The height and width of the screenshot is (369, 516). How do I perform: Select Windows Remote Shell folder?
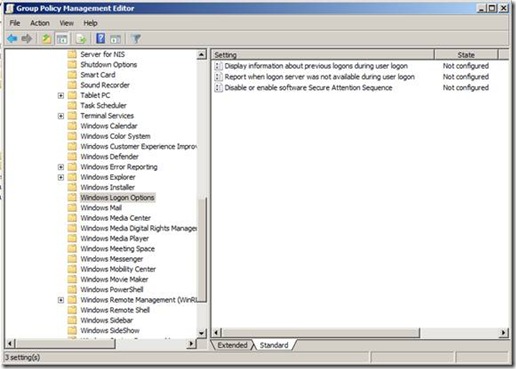115,310
